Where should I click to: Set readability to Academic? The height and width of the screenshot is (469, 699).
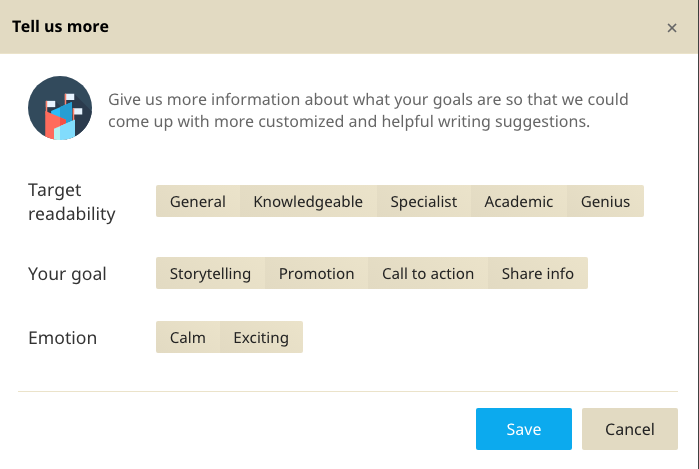point(519,201)
